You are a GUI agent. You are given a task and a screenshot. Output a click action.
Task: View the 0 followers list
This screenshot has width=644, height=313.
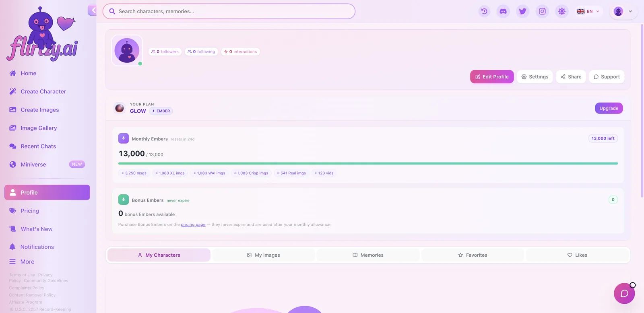(165, 51)
